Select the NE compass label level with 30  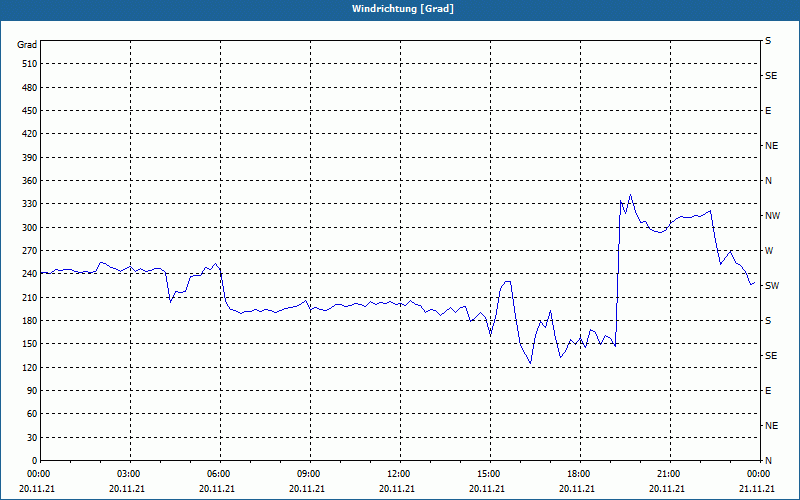771,426
